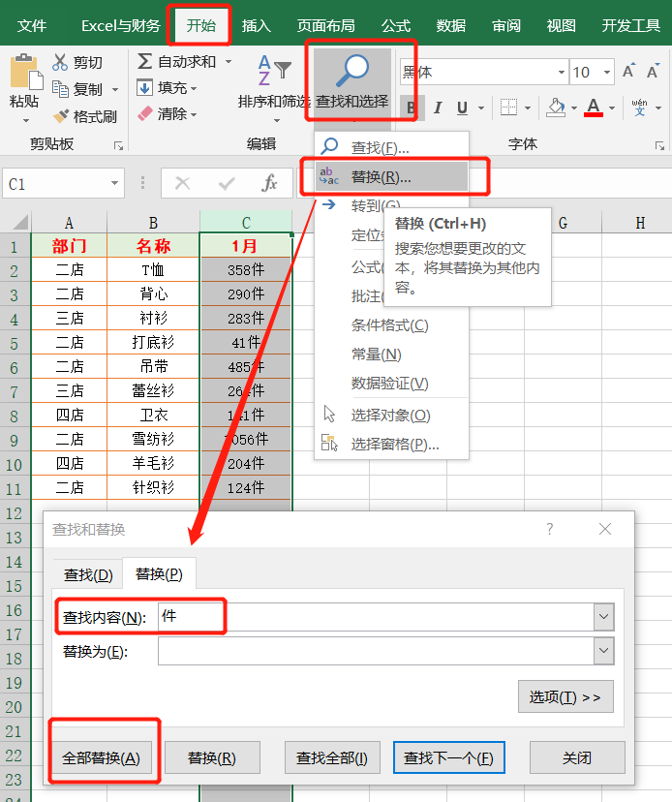
Task: Click the Paste clipboard icon
Action: click(25, 72)
